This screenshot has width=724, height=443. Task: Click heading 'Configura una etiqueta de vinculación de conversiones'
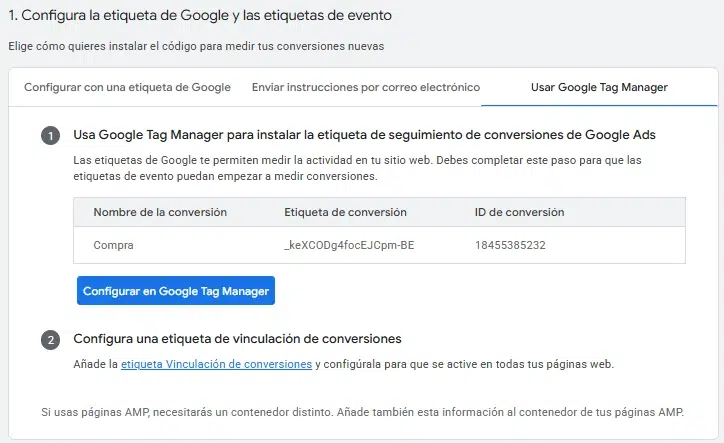237,339
